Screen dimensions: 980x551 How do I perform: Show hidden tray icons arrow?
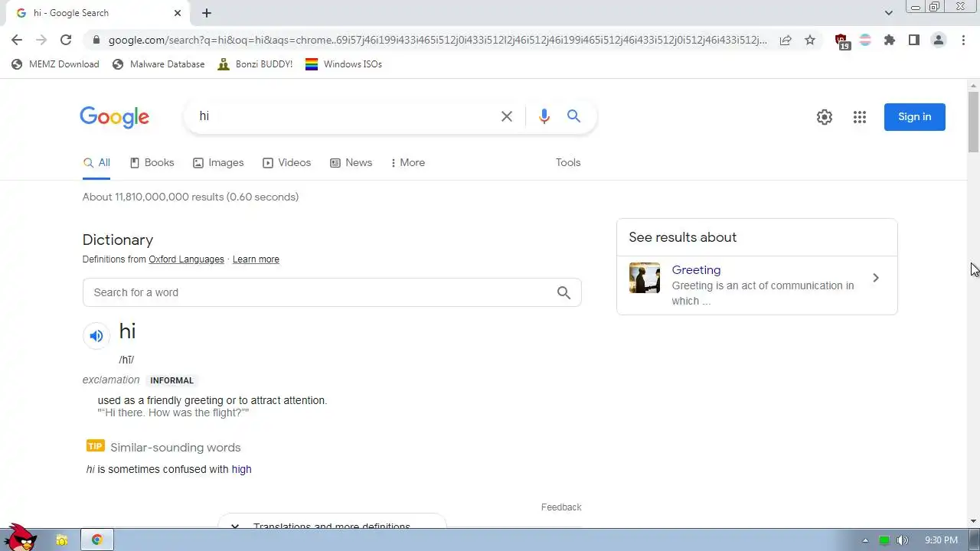pos(865,540)
